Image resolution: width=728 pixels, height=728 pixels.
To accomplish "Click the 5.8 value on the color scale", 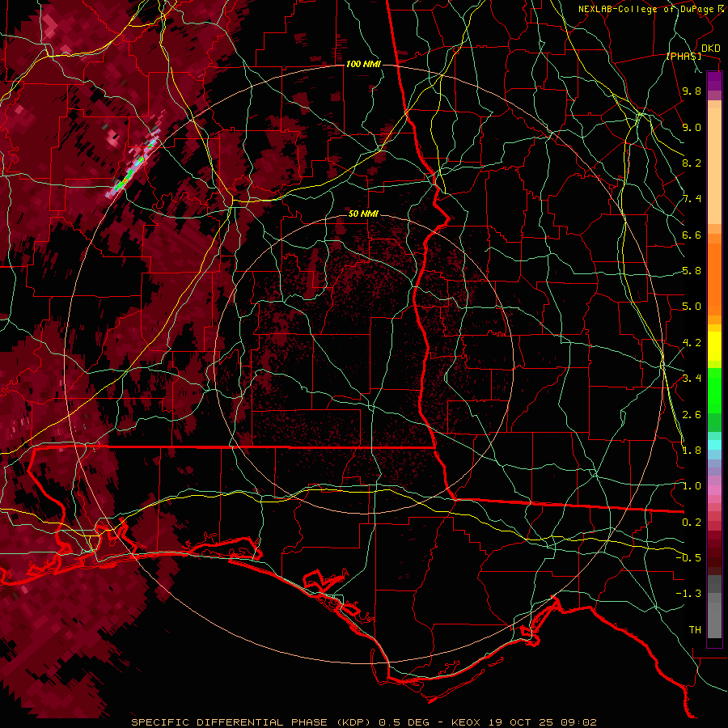I will pyautogui.click(x=692, y=271).
